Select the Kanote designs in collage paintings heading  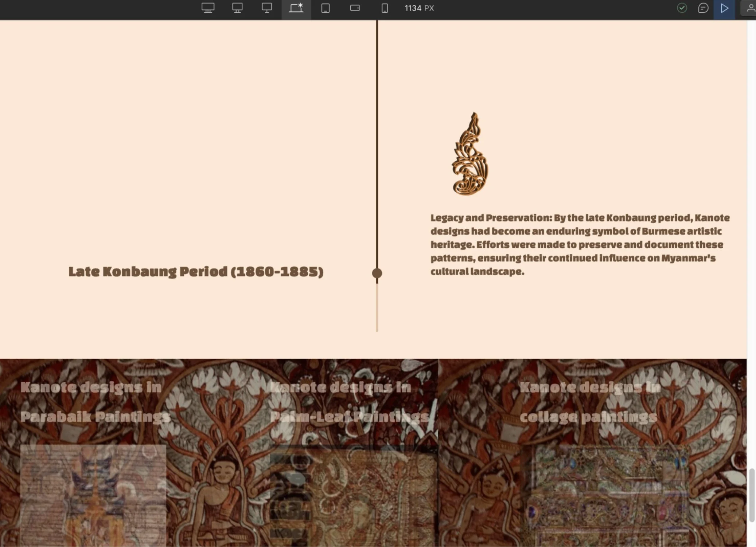590,402
